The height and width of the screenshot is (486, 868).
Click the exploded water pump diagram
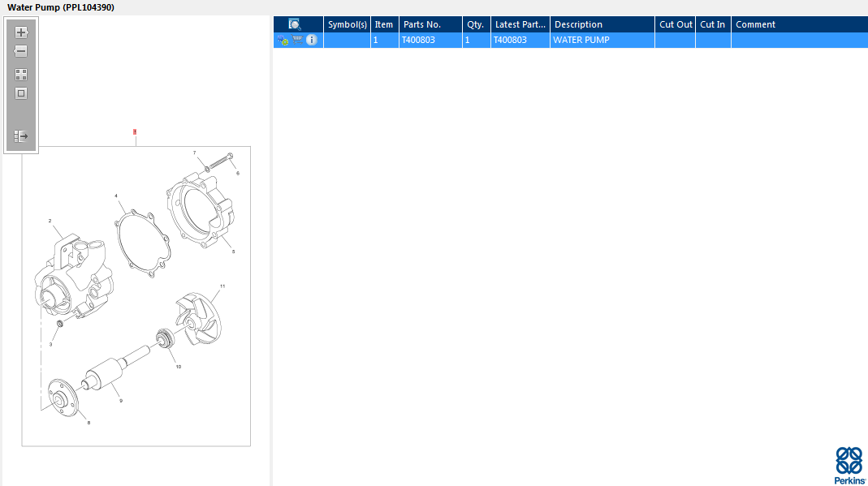coord(136,296)
